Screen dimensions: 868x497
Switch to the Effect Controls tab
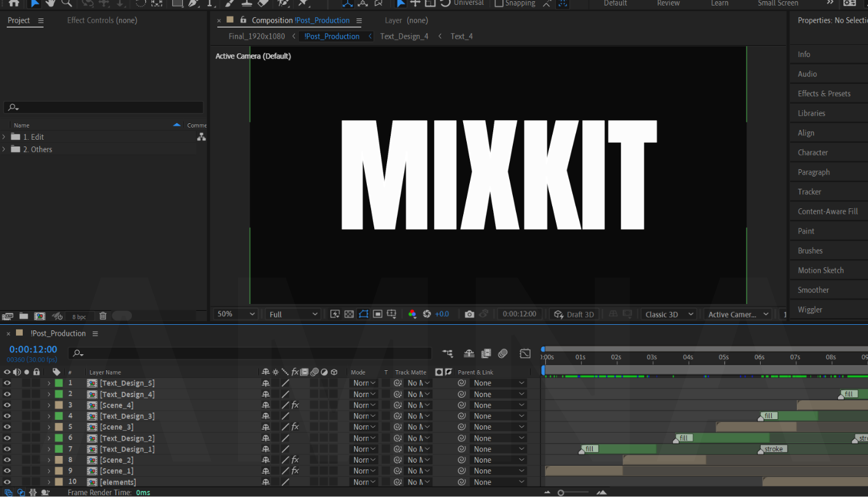coord(102,20)
